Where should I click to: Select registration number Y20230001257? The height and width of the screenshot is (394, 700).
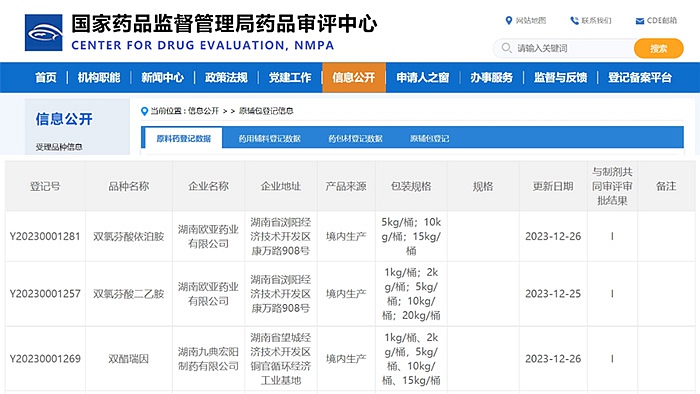coord(45,294)
